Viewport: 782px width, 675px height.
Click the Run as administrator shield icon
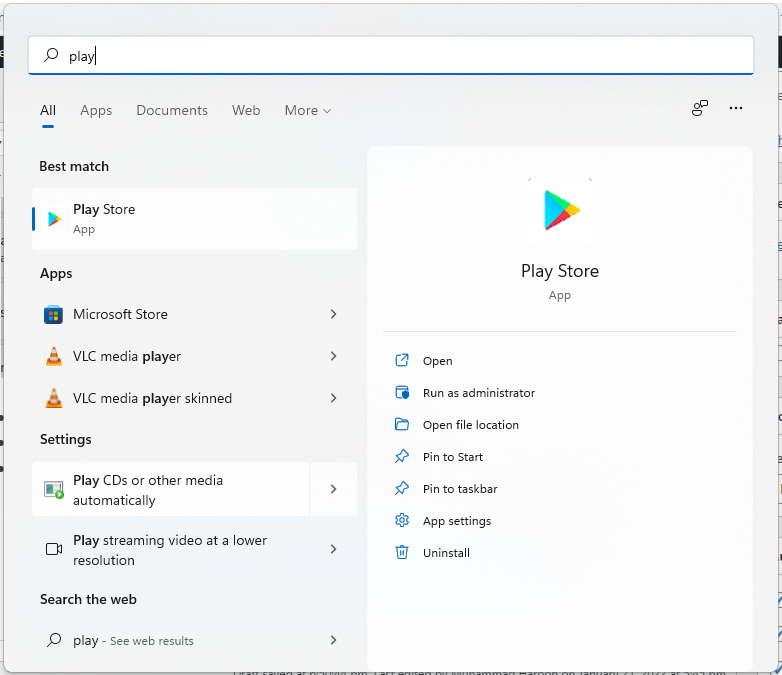coord(401,392)
